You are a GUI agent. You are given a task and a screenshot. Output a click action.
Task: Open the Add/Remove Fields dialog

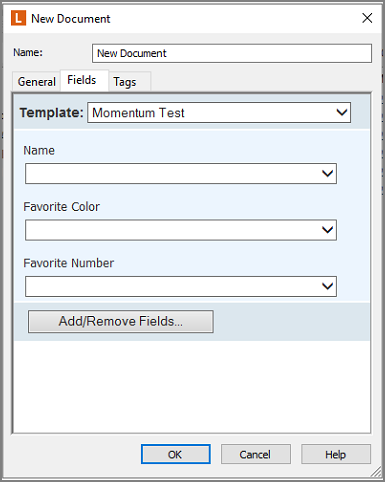pyautogui.click(x=121, y=321)
